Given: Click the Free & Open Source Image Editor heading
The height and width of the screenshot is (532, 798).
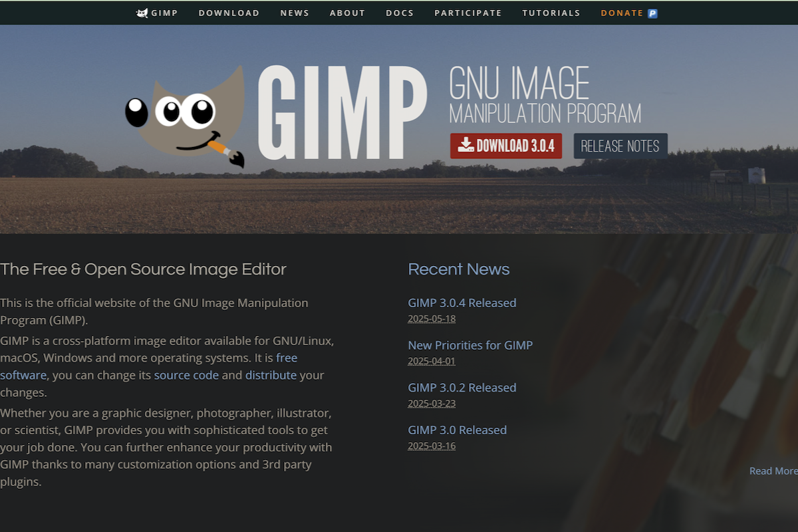Looking at the screenshot, I should [143, 269].
